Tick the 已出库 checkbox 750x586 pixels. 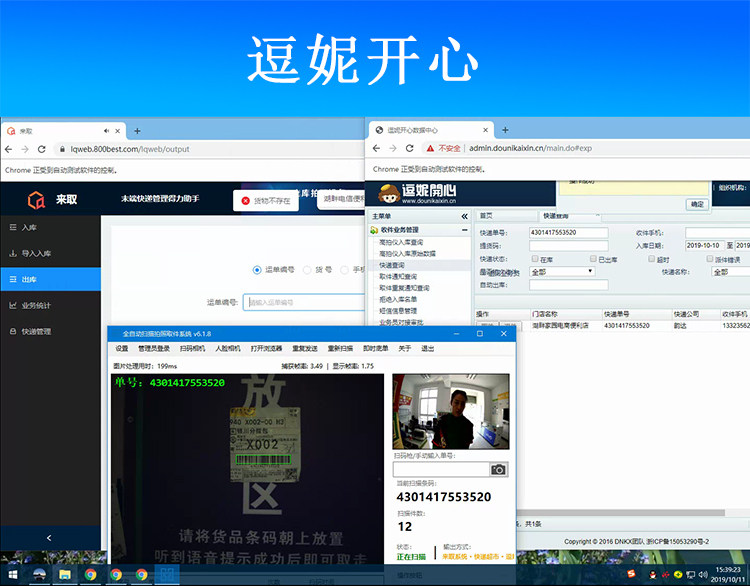coord(593,259)
